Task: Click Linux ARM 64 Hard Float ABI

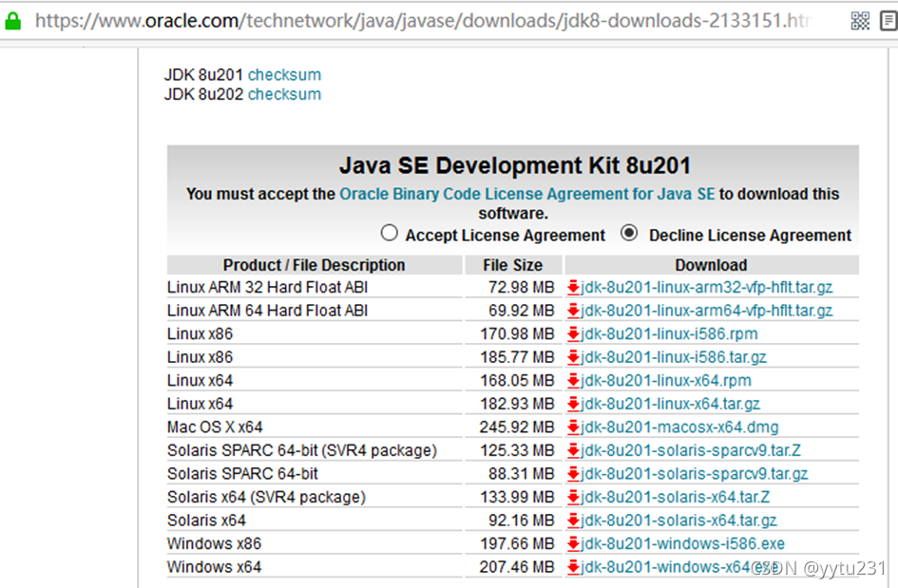Action: [267, 311]
